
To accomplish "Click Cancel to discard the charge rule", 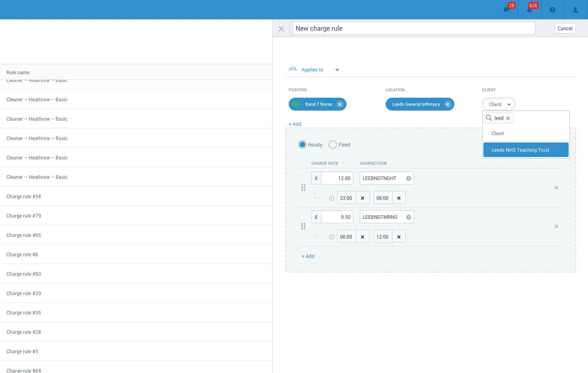I will tap(565, 28).
